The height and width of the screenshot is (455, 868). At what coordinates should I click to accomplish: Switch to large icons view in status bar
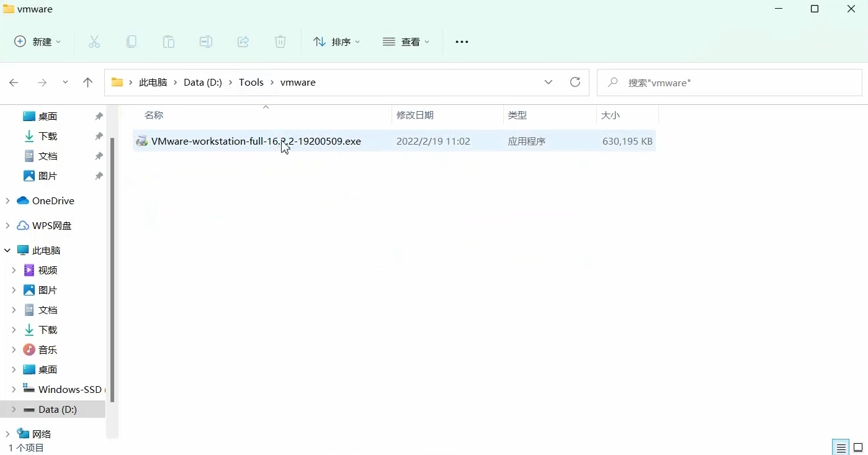858,448
